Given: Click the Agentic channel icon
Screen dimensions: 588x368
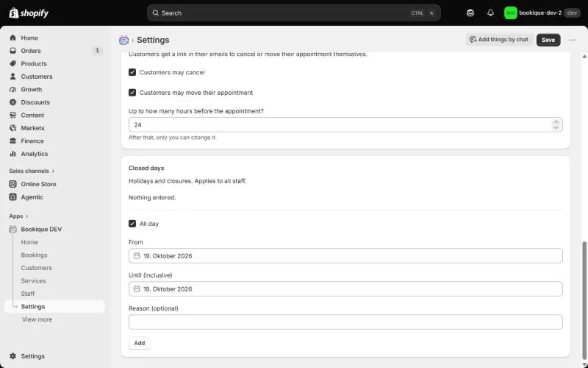Looking at the screenshot, I should click(13, 197).
